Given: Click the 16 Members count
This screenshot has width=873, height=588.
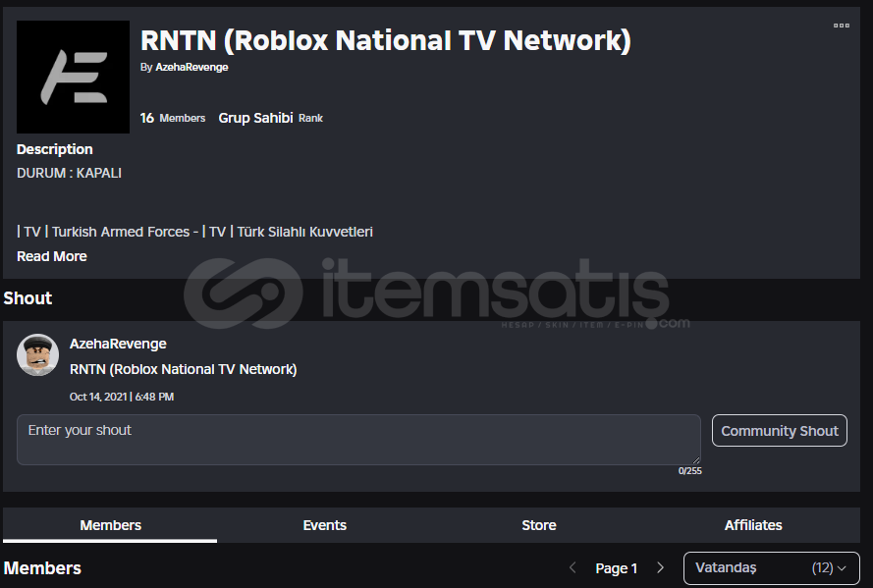Looking at the screenshot, I should (x=173, y=118).
